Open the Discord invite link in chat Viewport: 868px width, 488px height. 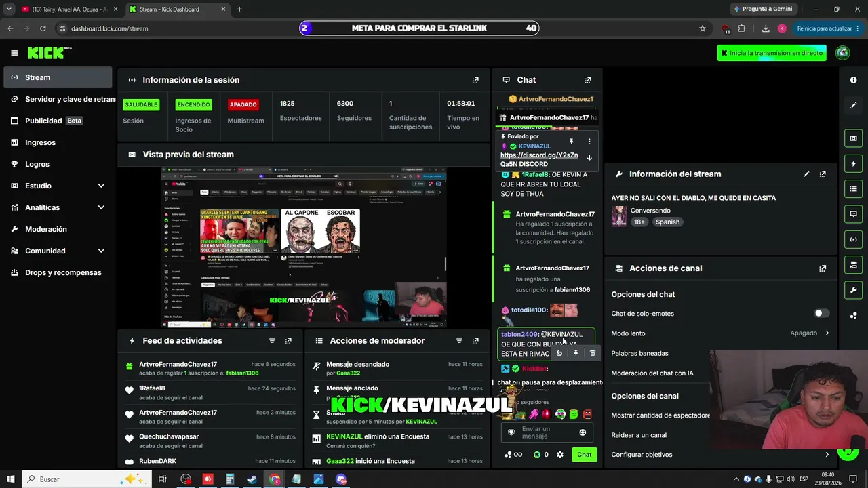click(x=539, y=159)
